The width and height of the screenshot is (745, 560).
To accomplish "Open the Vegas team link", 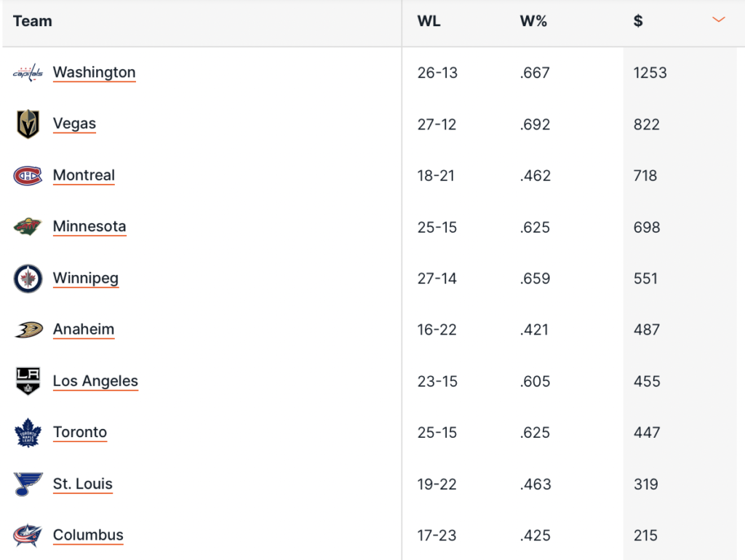I will click(x=74, y=124).
